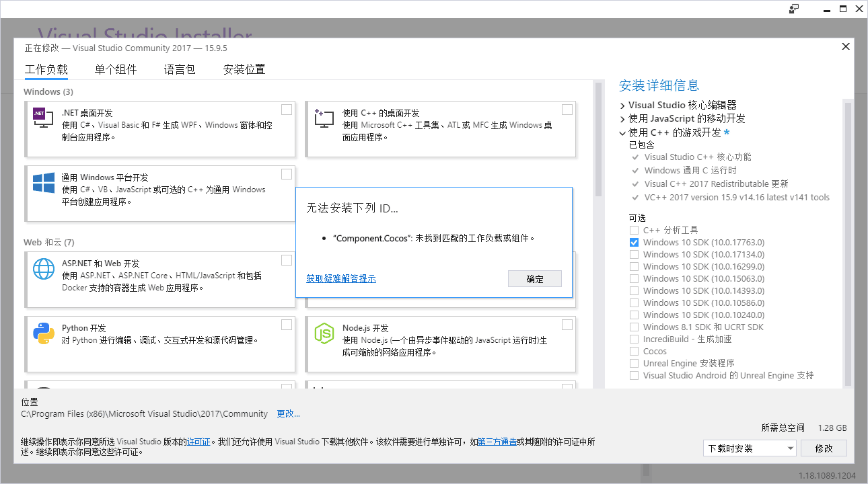Check Windows 10 SDK (10.0.10240.0)
868x484 pixels.
tap(634, 315)
